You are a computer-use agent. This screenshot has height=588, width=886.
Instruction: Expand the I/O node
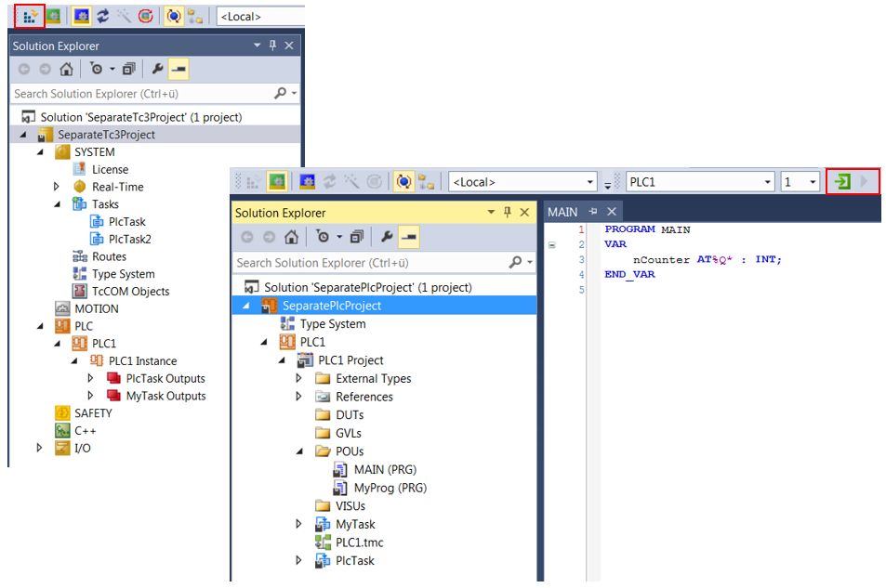(39, 448)
